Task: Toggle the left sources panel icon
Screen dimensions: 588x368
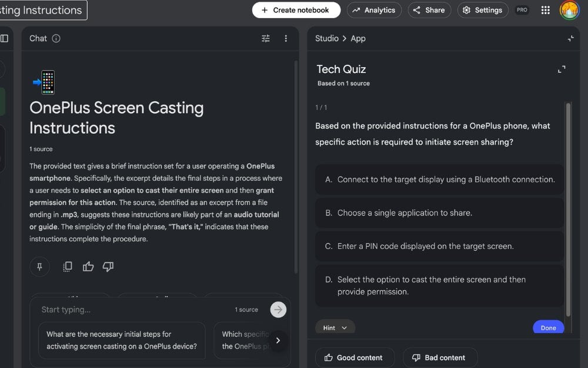Action: (4, 38)
